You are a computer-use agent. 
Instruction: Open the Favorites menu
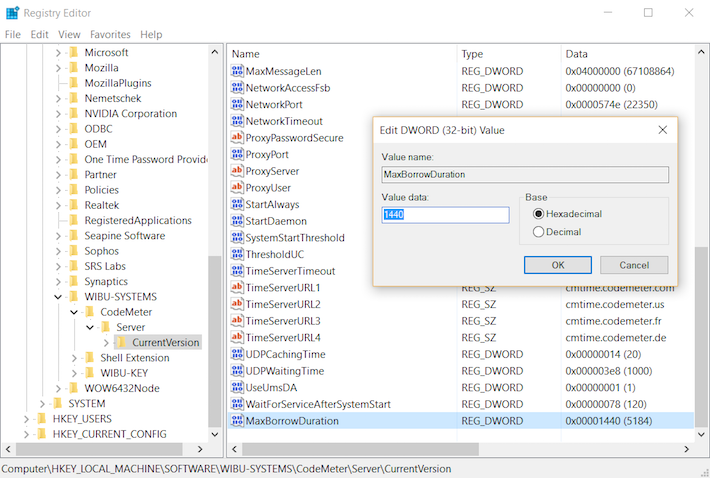point(110,34)
